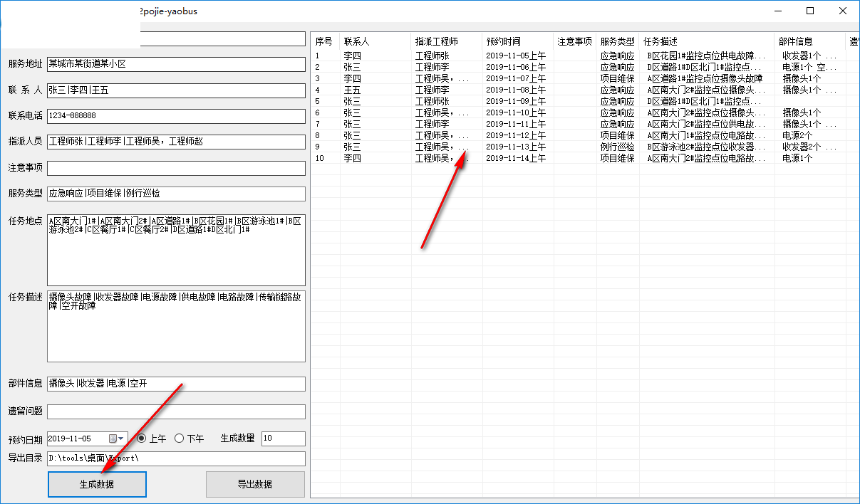Click the 指派工程师 column header
The height and width of the screenshot is (504, 860).
pos(447,41)
